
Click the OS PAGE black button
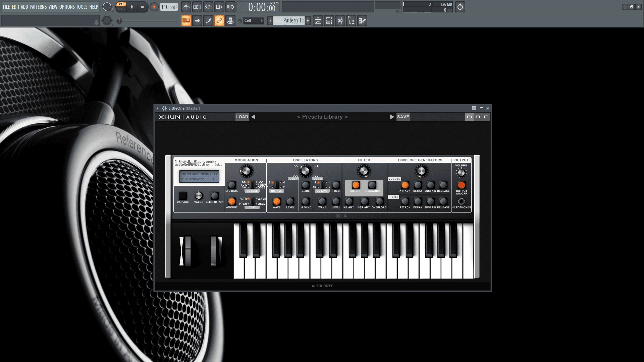(183, 196)
